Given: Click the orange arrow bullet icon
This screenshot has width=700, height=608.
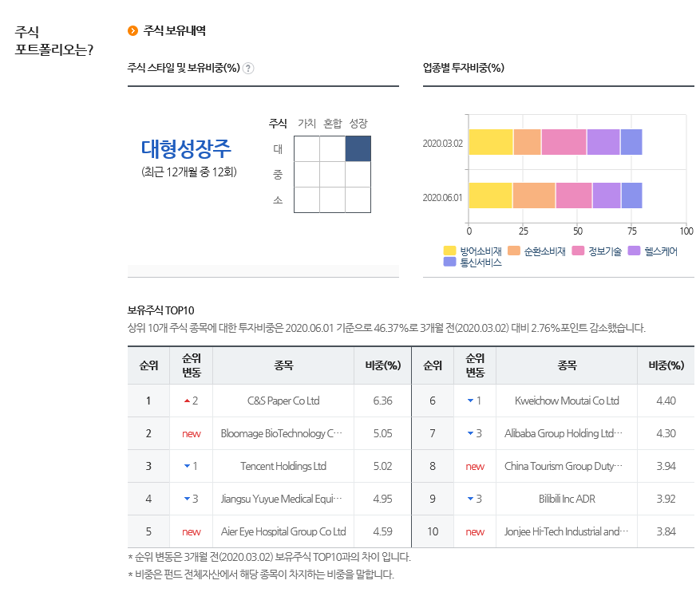Looking at the screenshot, I should tap(132, 31).
